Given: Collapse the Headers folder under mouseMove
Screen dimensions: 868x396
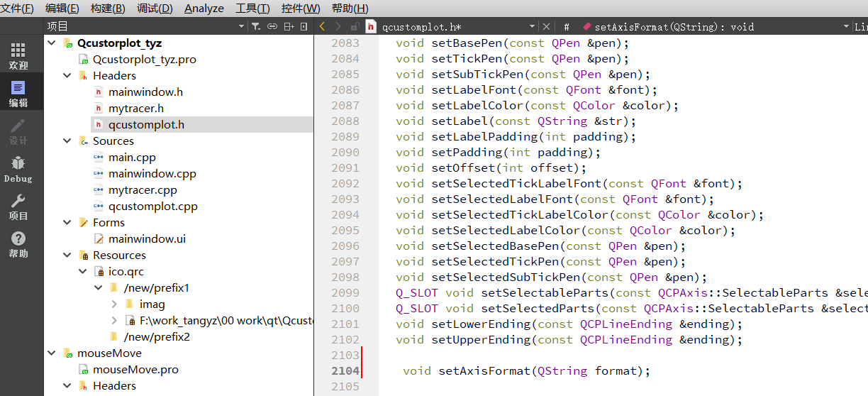Looking at the screenshot, I should click(x=67, y=386).
